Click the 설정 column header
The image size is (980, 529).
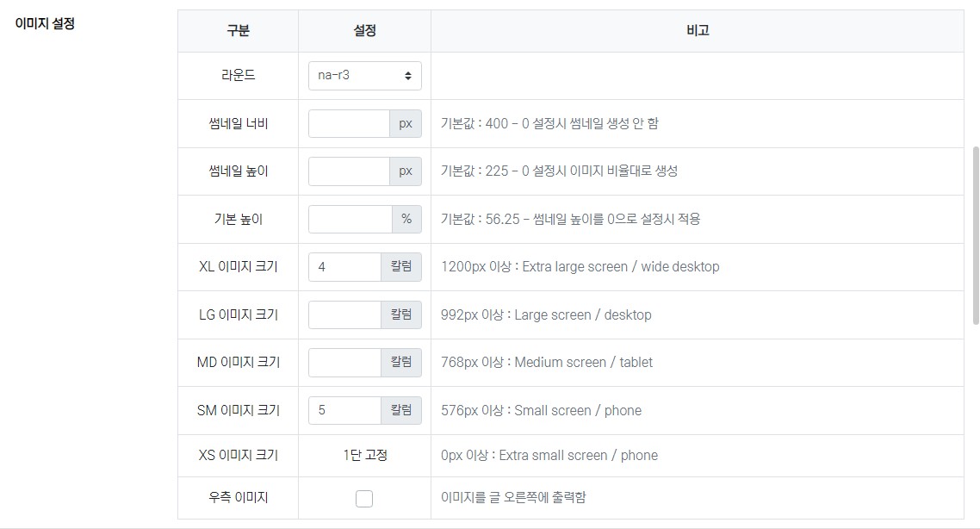364,31
